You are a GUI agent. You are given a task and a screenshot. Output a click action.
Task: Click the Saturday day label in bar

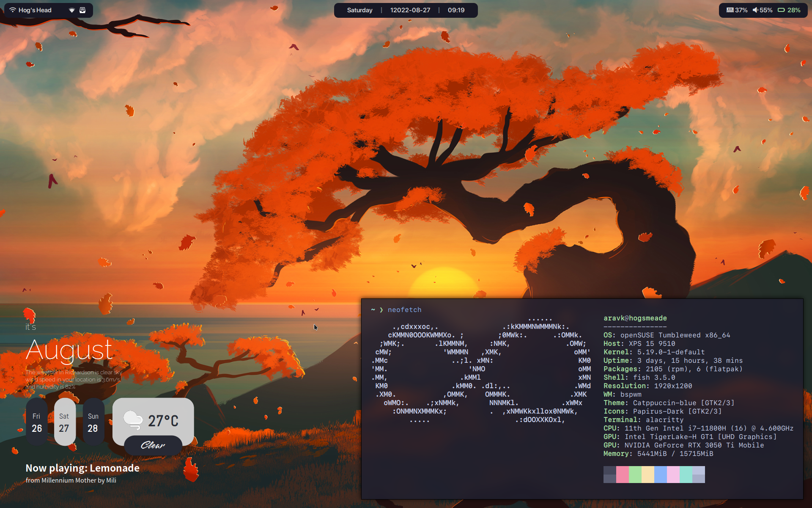pyautogui.click(x=359, y=10)
